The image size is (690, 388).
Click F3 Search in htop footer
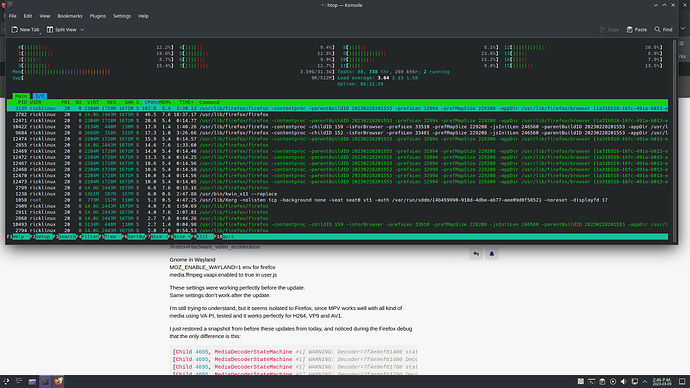point(65,237)
